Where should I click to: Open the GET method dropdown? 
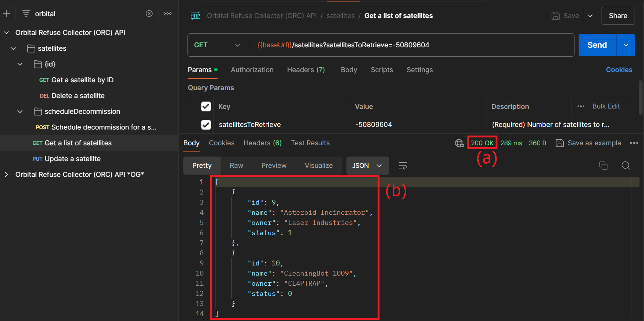[217, 45]
